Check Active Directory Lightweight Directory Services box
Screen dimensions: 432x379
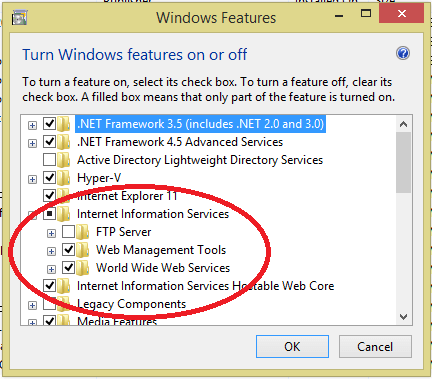pyautogui.click(x=49, y=160)
